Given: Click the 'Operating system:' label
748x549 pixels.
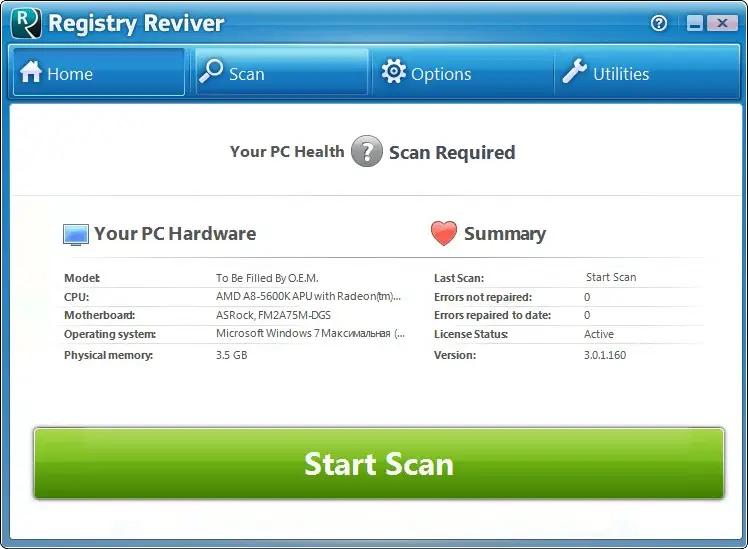Looking at the screenshot, I should tap(110, 334).
